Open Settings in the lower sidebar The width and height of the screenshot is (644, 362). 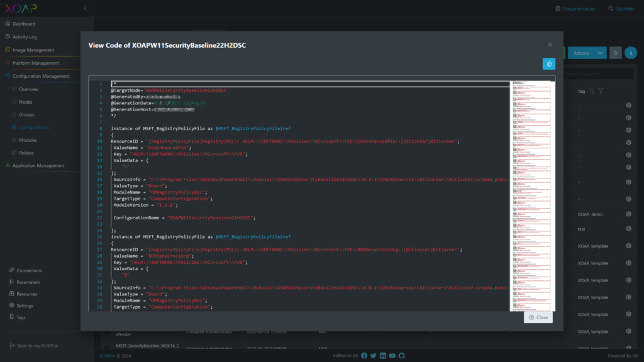[x=25, y=306]
